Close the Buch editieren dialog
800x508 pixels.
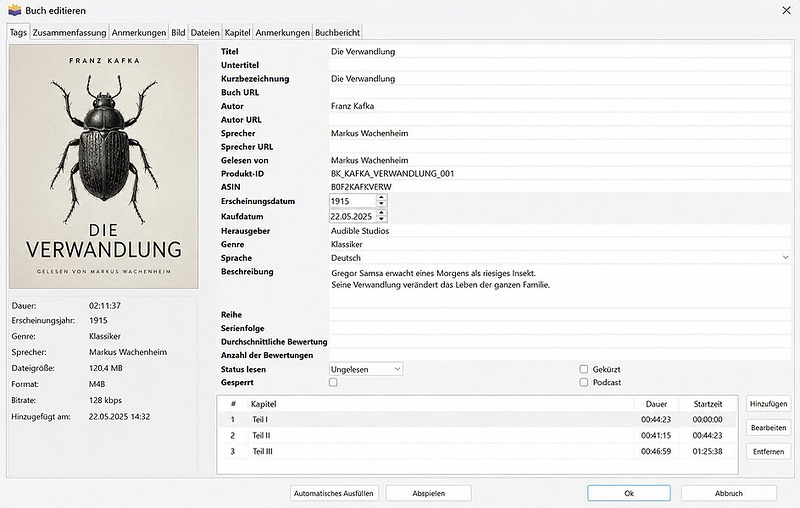(x=786, y=10)
